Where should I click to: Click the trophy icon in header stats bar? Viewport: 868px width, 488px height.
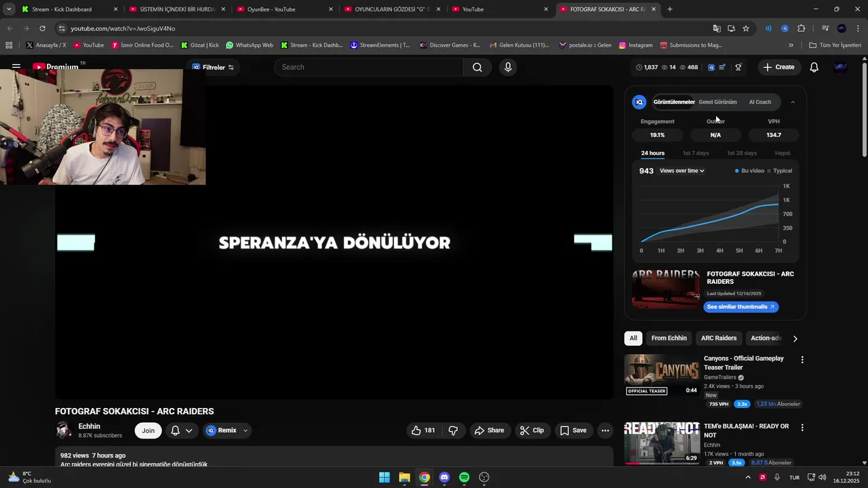pyautogui.click(x=738, y=67)
